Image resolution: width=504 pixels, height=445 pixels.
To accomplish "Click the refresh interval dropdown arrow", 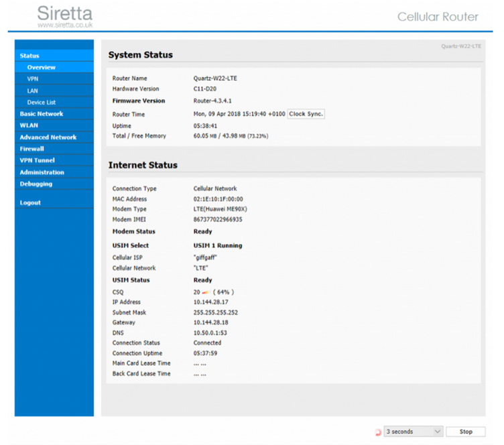I will [437, 432].
